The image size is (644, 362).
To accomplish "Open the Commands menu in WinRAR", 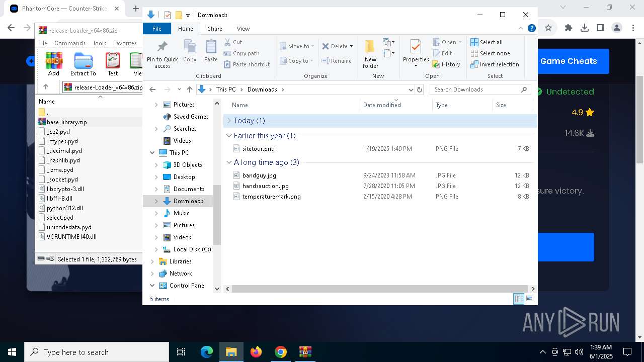I will tap(70, 43).
